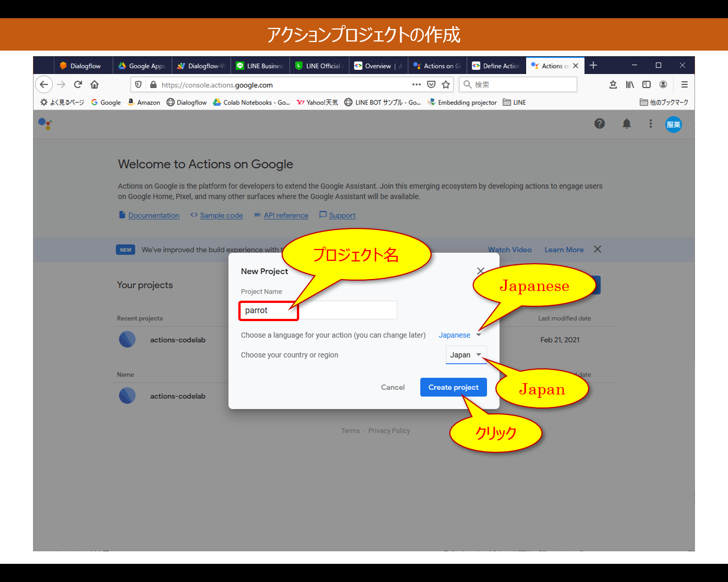
Task: Open the LINE BOT サンプル bookmark
Action: pos(382,102)
